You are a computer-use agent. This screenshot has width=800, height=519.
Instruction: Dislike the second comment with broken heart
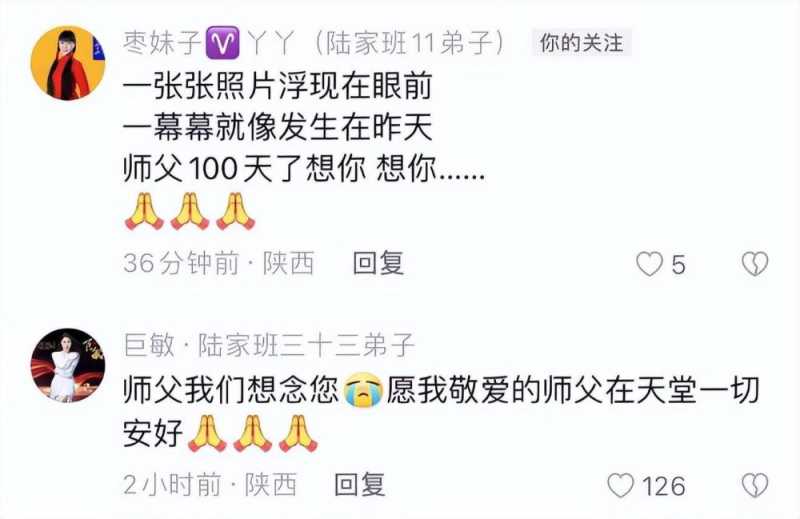coord(755,485)
